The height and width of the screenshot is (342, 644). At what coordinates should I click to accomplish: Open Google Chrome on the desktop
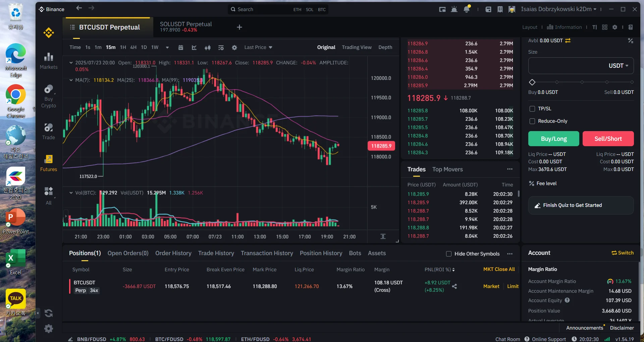pyautogui.click(x=16, y=101)
